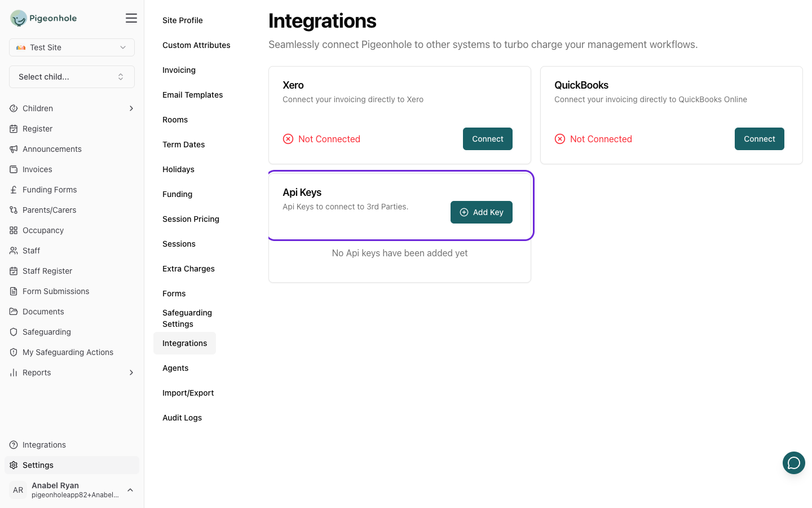The height and width of the screenshot is (508, 812).
Task: Open Import/Export settings
Action: 188,393
